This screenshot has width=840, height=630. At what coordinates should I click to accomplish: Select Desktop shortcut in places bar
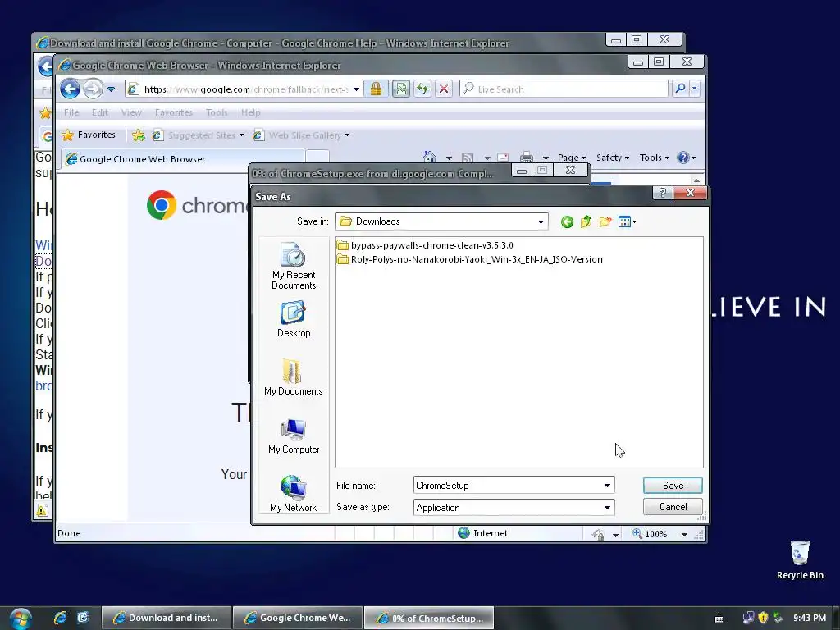coord(294,319)
